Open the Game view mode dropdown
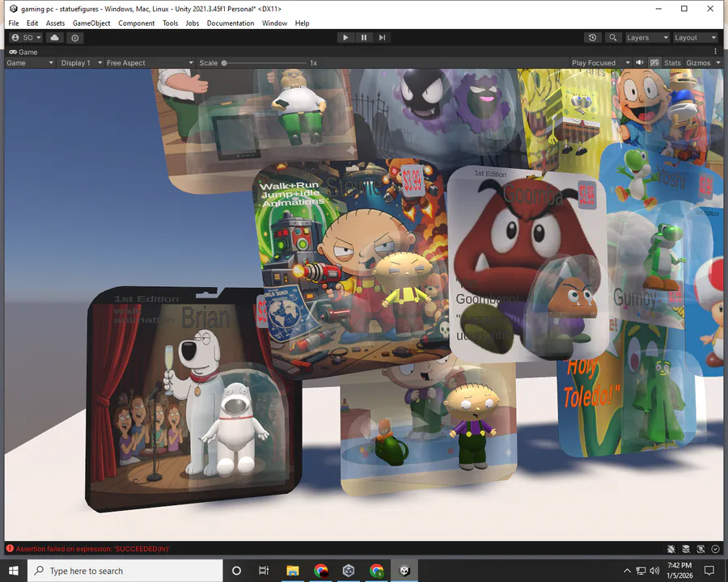The image size is (728, 582). coord(30,63)
